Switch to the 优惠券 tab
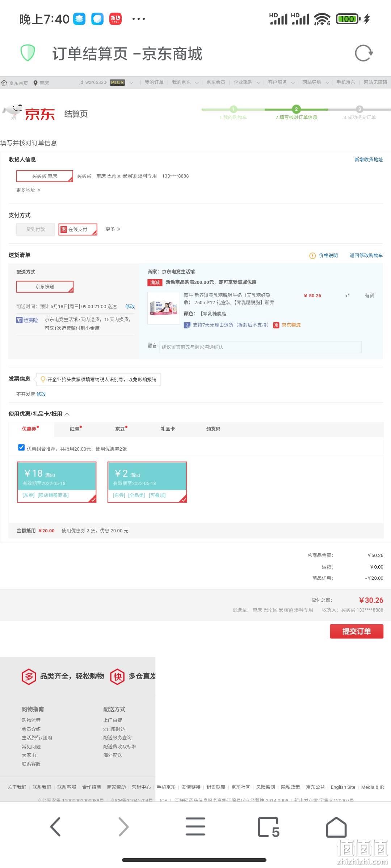Image resolution: width=391 pixels, height=868 pixels. (31, 429)
